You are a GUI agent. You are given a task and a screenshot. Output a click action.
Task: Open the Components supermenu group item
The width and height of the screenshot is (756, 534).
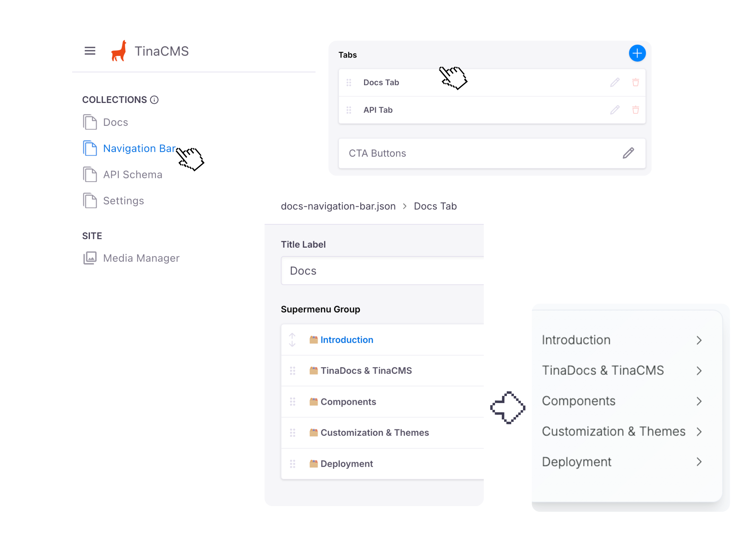point(348,402)
